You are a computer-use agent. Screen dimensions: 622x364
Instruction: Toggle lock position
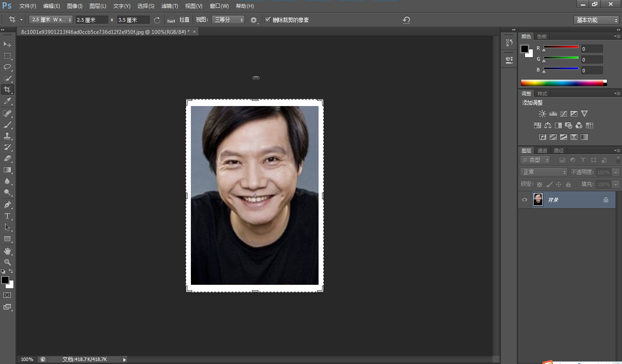click(x=559, y=184)
